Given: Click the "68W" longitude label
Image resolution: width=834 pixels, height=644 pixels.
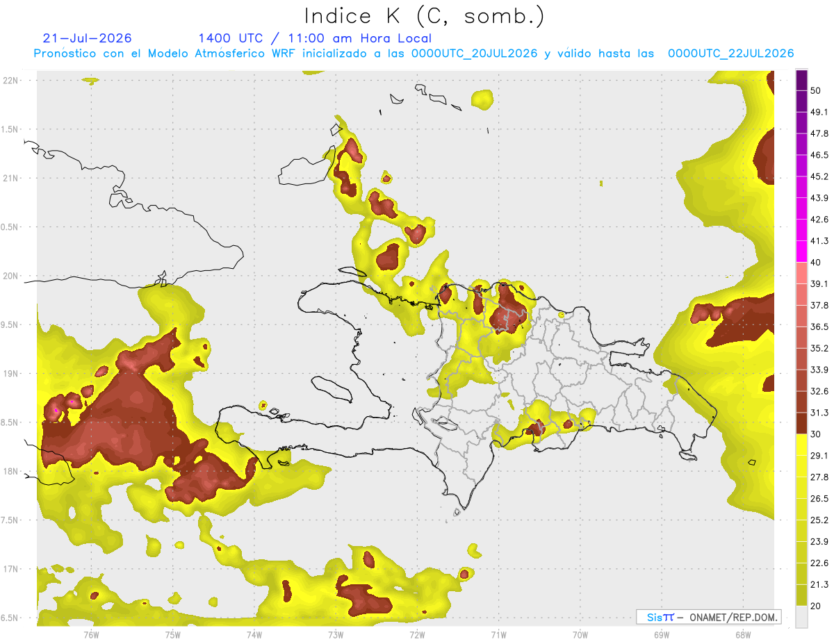Looking at the screenshot, I should pos(743,634).
